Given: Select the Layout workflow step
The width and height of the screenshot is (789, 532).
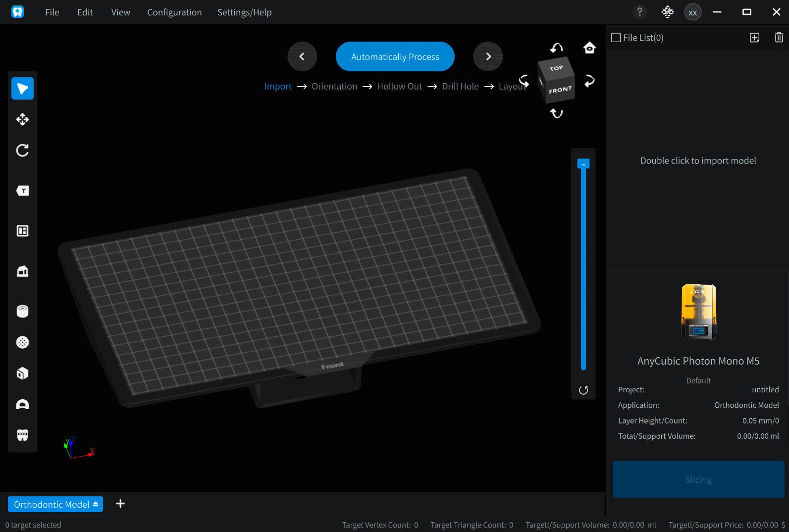Looking at the screenshot, I should [512, 86].
